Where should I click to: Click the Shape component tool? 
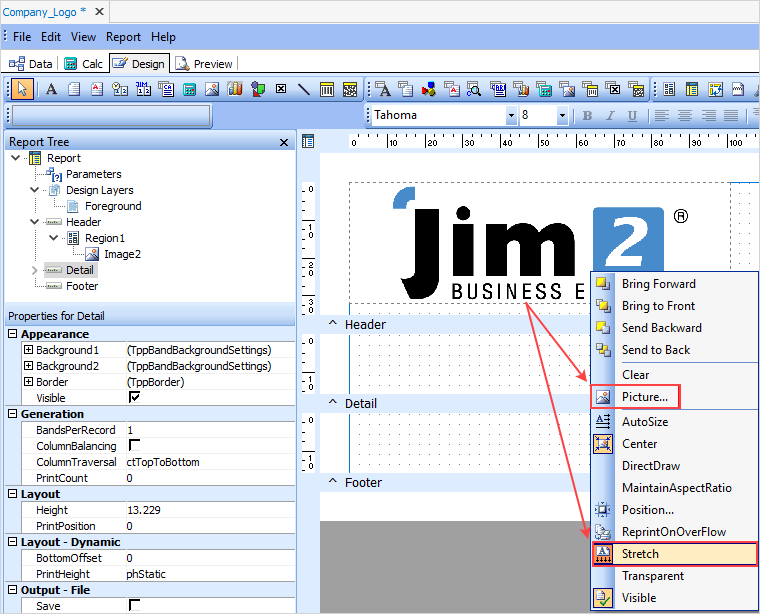click(x=257, y=89)
